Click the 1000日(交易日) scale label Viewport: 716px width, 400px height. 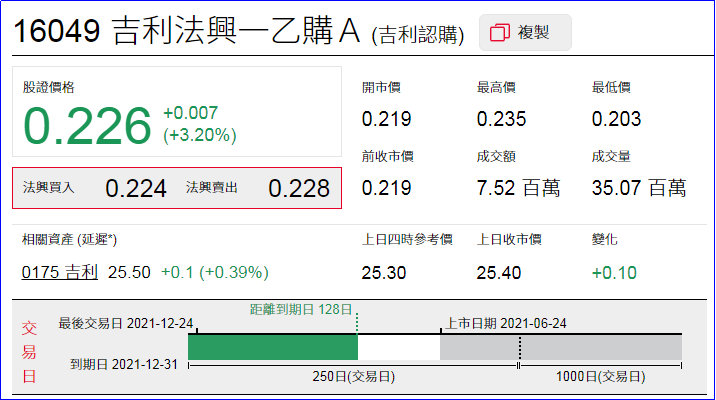click(600, 377)
